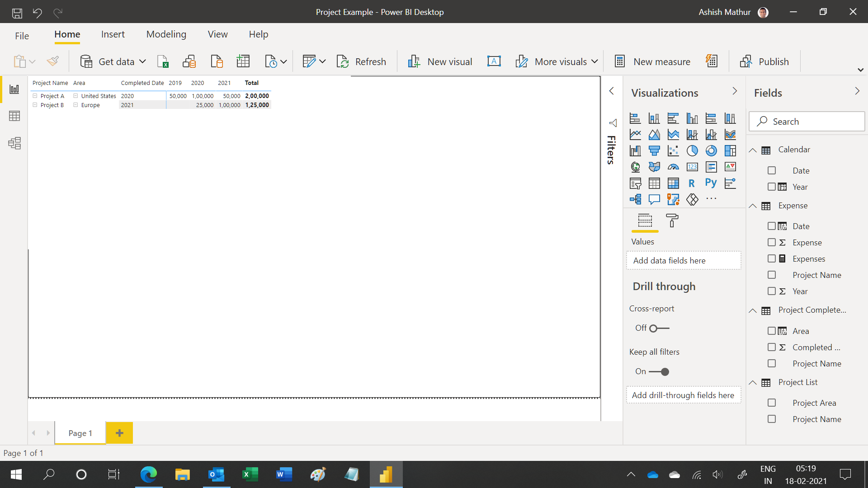Add a new page with plus button

(x=119, y=433)
